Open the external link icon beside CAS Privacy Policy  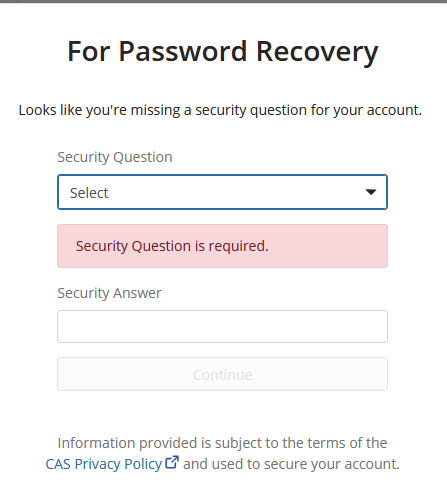click(x=172, y=462)
